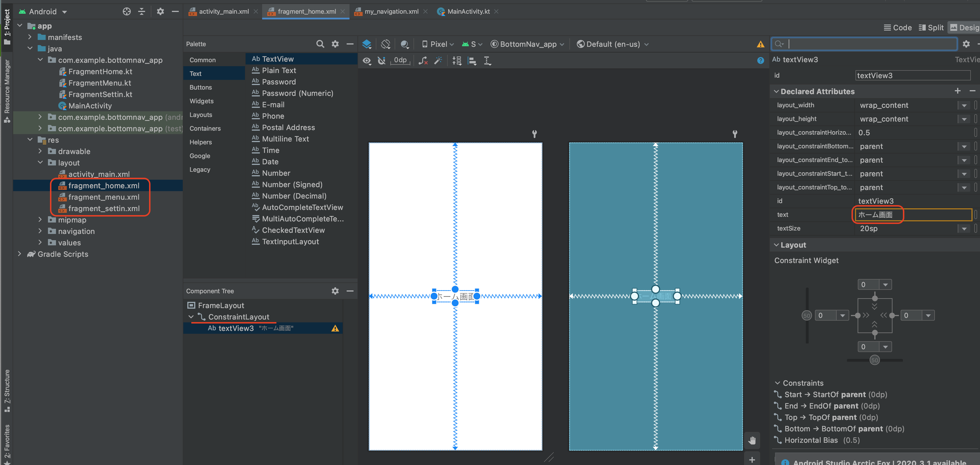Image resolution: width=980 pixels, height=465 pixels.
Task: Click the pan hand icon beside canvas
Action: (752, 440)
